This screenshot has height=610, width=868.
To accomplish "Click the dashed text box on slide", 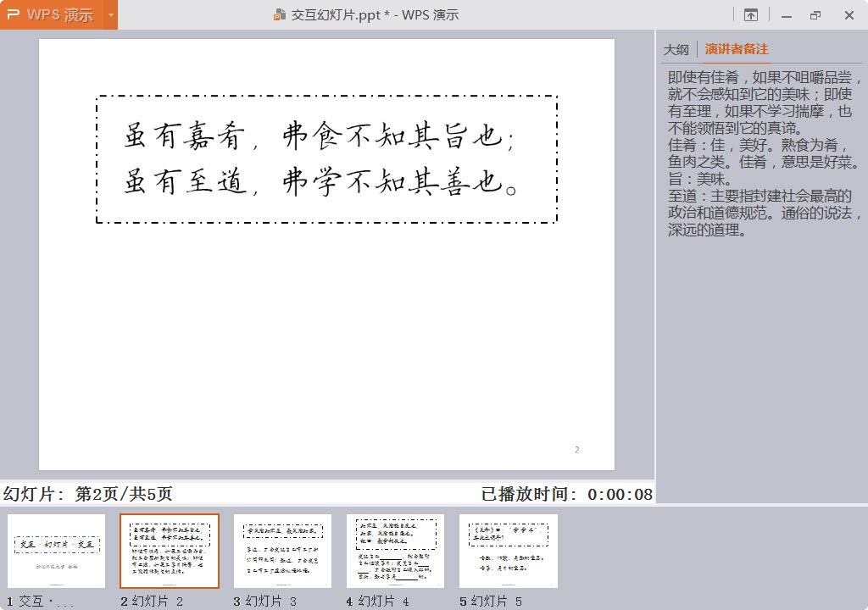I will [x=326, y=159].
